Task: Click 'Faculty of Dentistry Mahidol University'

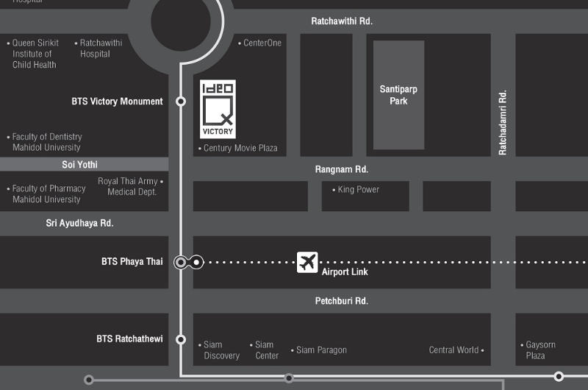Action: click(44, 142)
